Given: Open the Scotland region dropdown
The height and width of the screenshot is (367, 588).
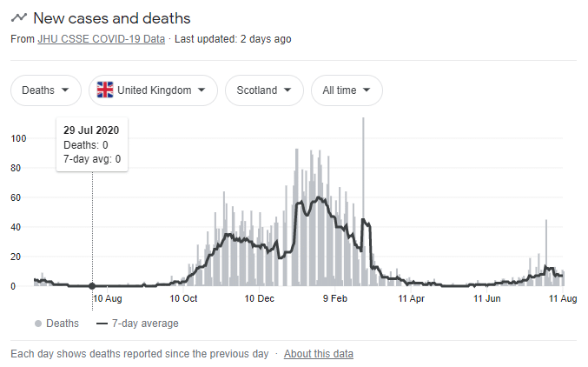Looking at the screenshot, I should 264,90.
